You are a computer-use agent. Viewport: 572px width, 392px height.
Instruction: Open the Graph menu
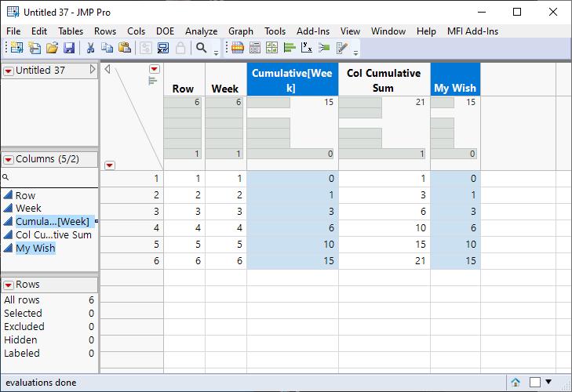point(240,31)
